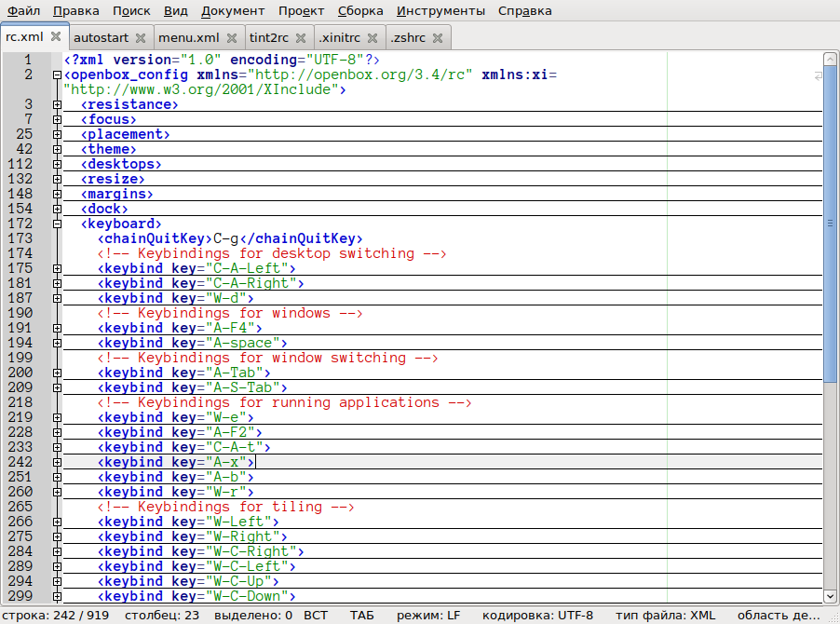Open the Сборка menu
Viewport: 840px width, 624px height.
point(360,11)
